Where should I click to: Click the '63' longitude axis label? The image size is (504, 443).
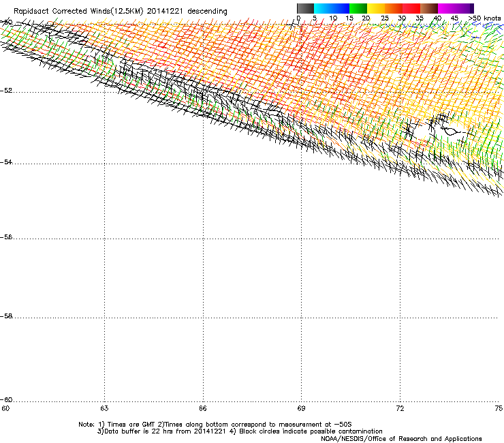click(104, 408)
